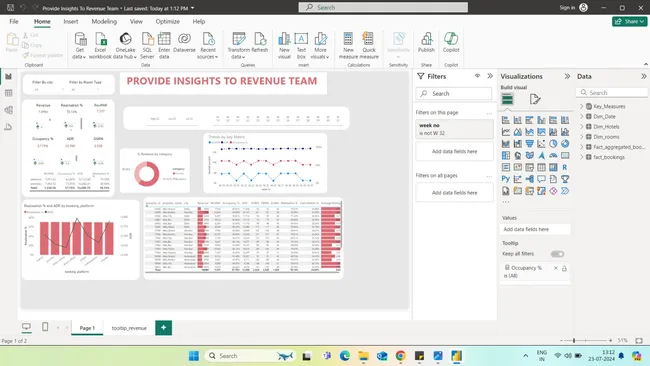Open the Help ribbon tab
Image resolution: width=650 pixels, height=366 pixels.
[199, 22]
